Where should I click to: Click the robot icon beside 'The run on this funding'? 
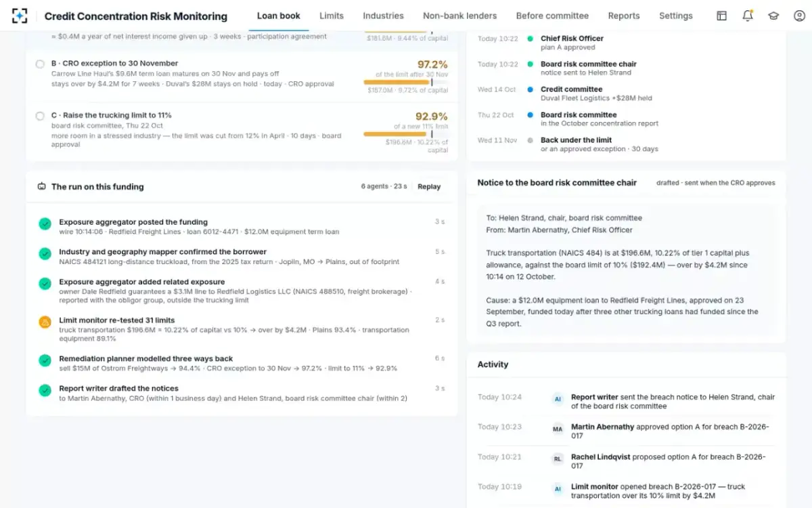coord(42,186)
